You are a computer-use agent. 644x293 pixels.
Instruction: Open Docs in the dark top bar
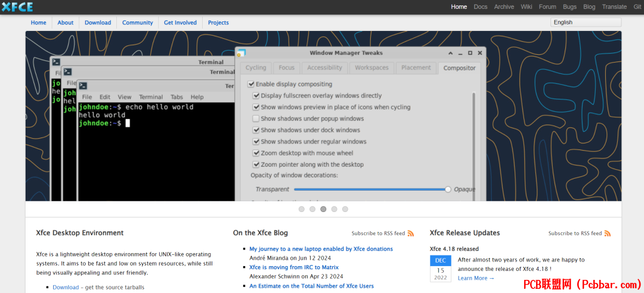coord(481,7)
